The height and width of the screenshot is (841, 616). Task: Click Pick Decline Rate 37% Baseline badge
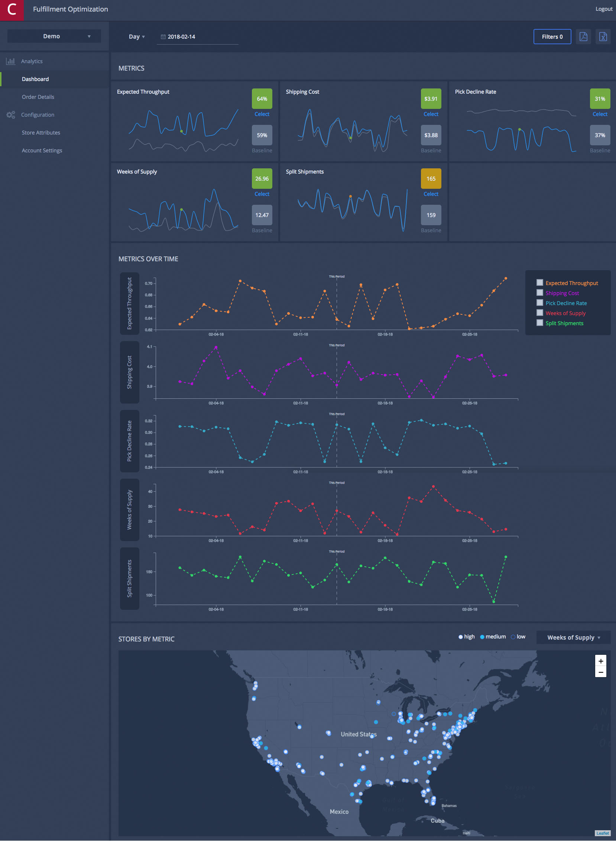[x=600, y=135]
